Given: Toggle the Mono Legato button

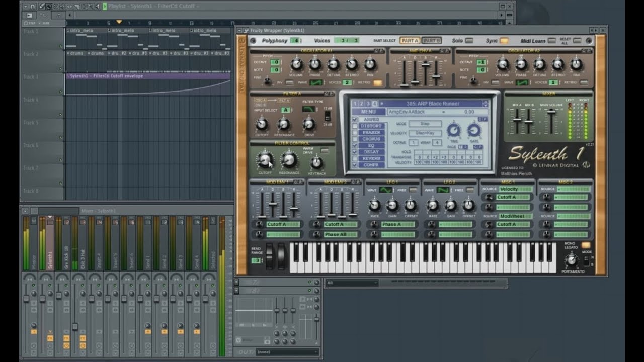Looking at the screenshot, I should [x=586, y=245].
